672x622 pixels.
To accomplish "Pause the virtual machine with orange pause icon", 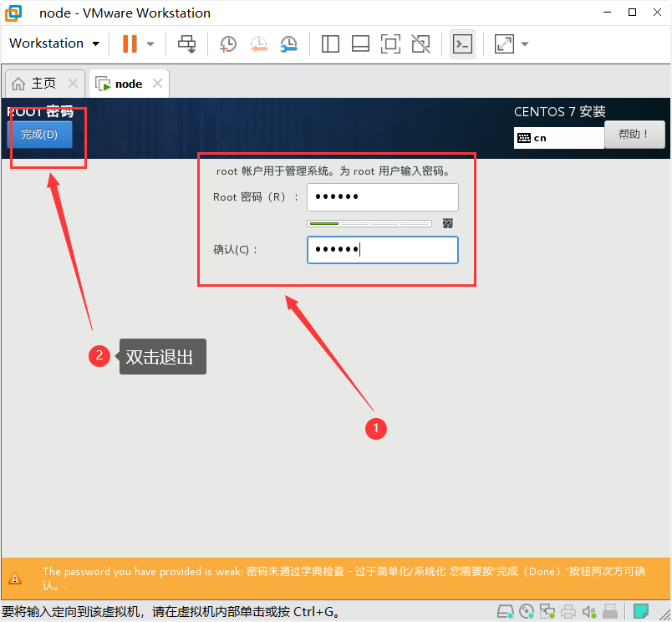I will (130, 43).
